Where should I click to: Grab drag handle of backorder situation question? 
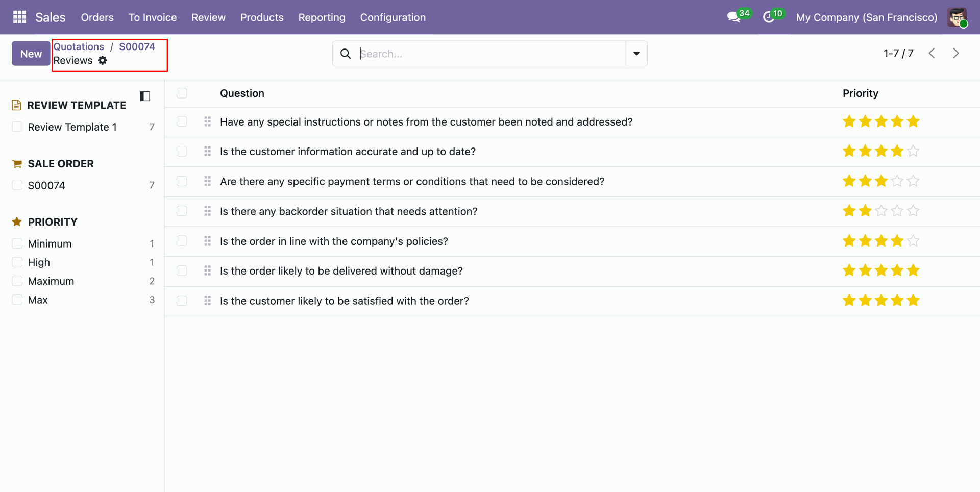coord(207,211)
